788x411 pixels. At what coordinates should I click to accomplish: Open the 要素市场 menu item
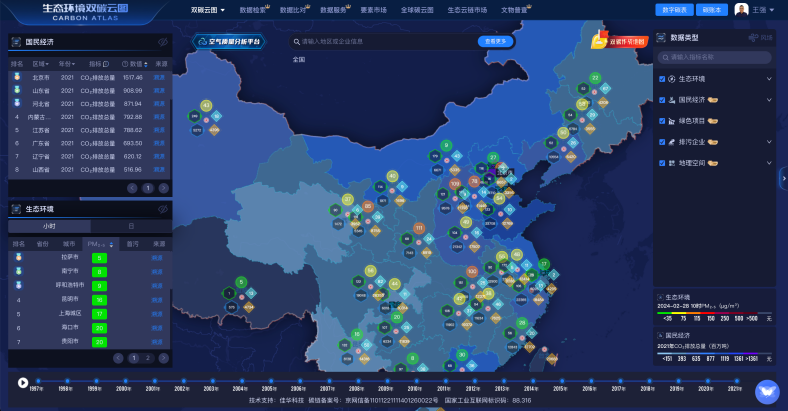(x=373, y=10)
